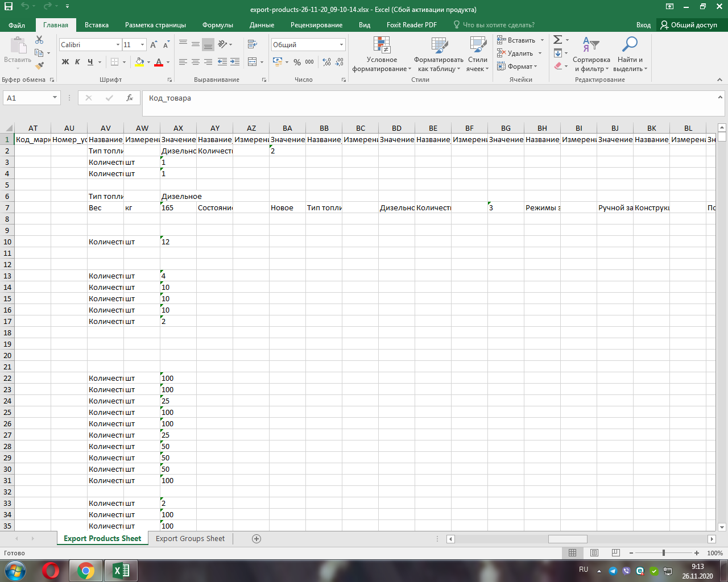728x582 pixels.
Task: Open Сортировка и фильтр dropdown
Action: (x=591, y=55)
